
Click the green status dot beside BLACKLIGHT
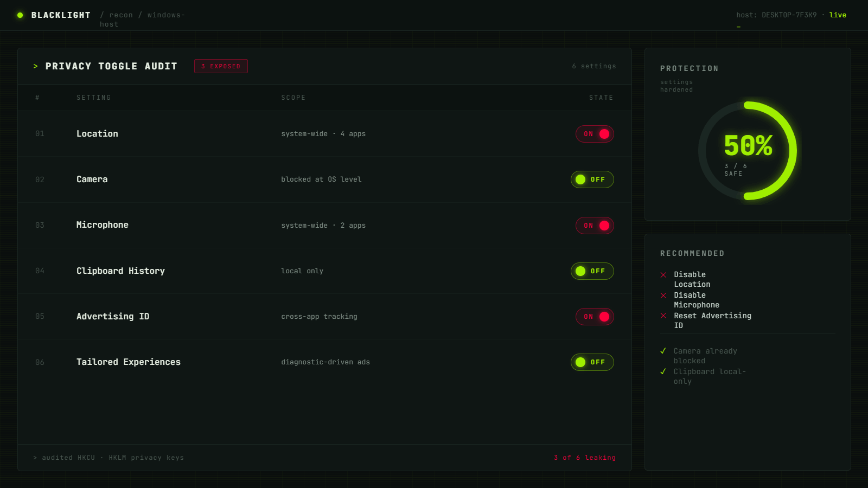click(x=20, y=15)
